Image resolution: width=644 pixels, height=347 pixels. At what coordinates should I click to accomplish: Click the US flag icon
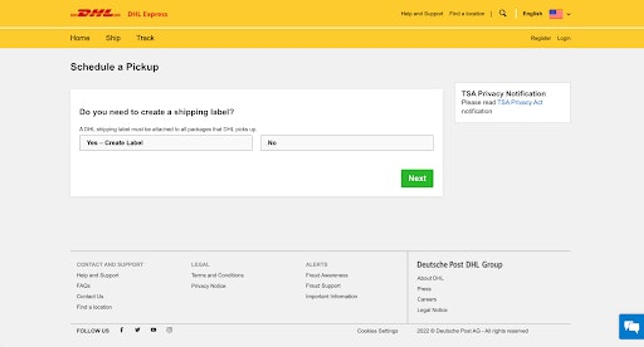click(x=556, y=14)
